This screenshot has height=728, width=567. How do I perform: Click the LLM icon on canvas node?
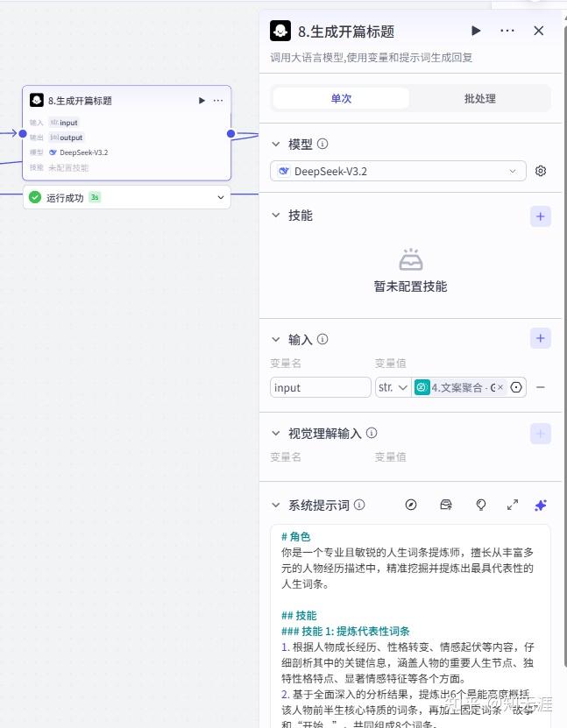tap(37, 100)
